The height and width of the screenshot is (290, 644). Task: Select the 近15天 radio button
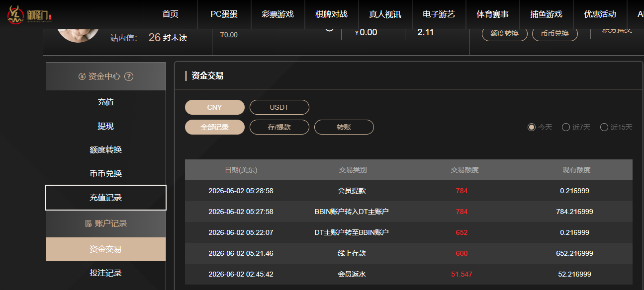604,127
